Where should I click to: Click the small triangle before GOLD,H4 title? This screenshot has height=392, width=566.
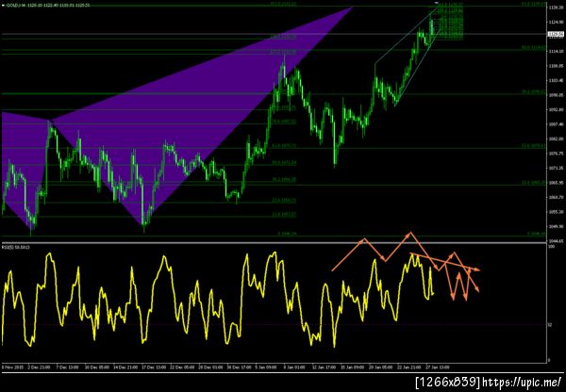point(3,6)
